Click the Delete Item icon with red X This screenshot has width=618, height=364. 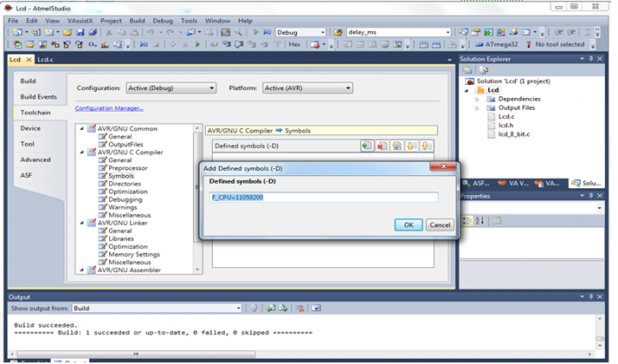coord(381,146)
